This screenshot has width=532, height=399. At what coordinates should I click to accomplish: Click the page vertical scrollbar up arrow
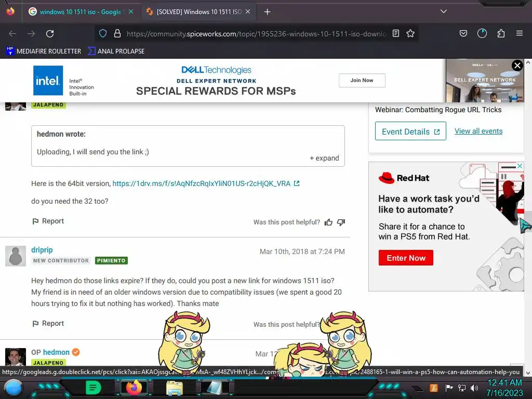pyautogui.click(x=528, y=63)
